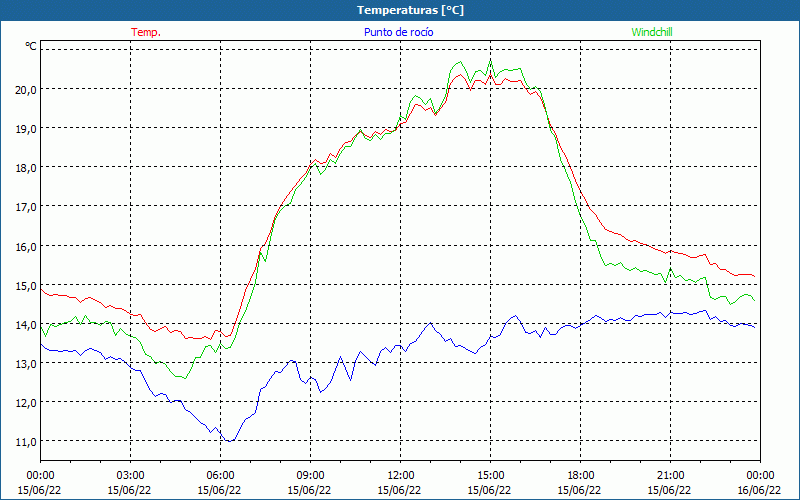Click the 12,0 y-axis value
The width and height of the screenshot is (800, 500).
[x=26, y=404]
